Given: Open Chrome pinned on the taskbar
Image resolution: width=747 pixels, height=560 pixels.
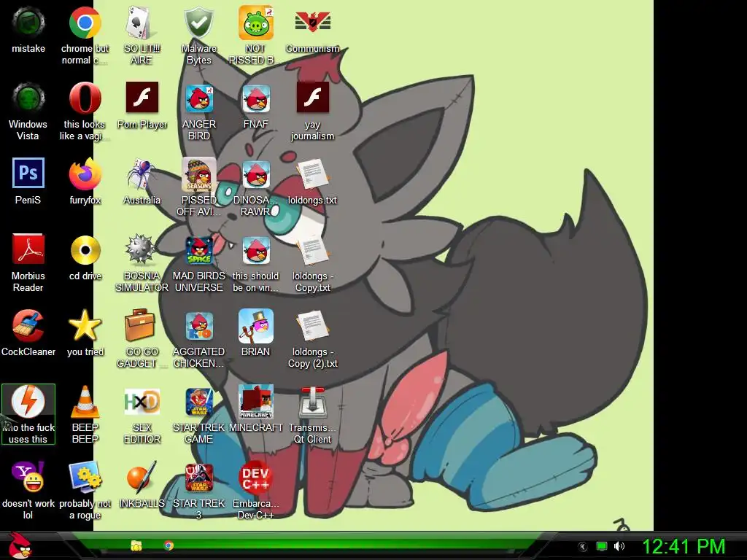Looking at the screenshot, I should tap(169, 545).
